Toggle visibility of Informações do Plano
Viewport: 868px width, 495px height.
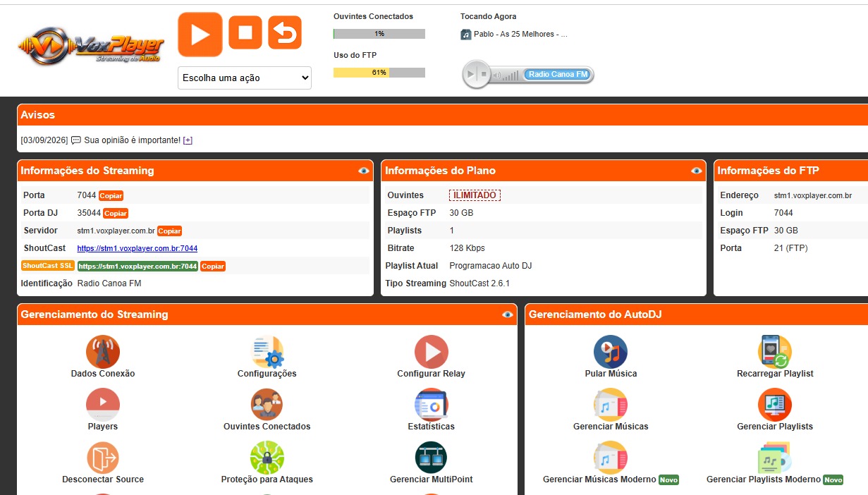pyautogui.click(x=697, y=171)
